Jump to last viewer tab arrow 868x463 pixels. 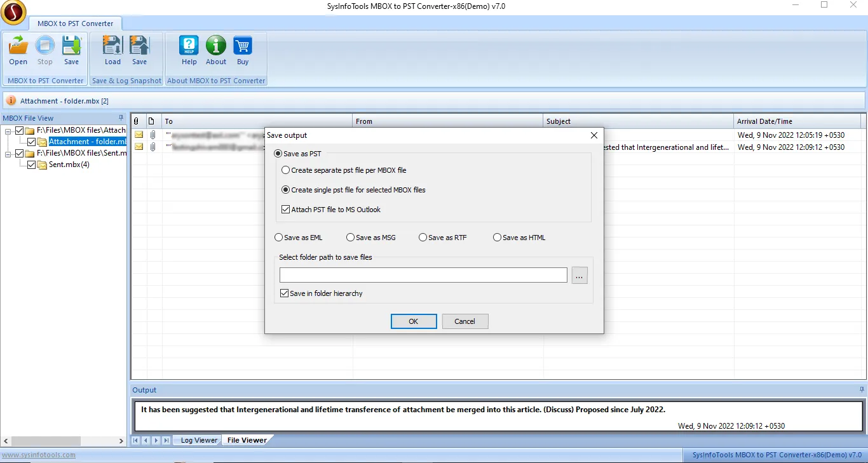point(166,440)
